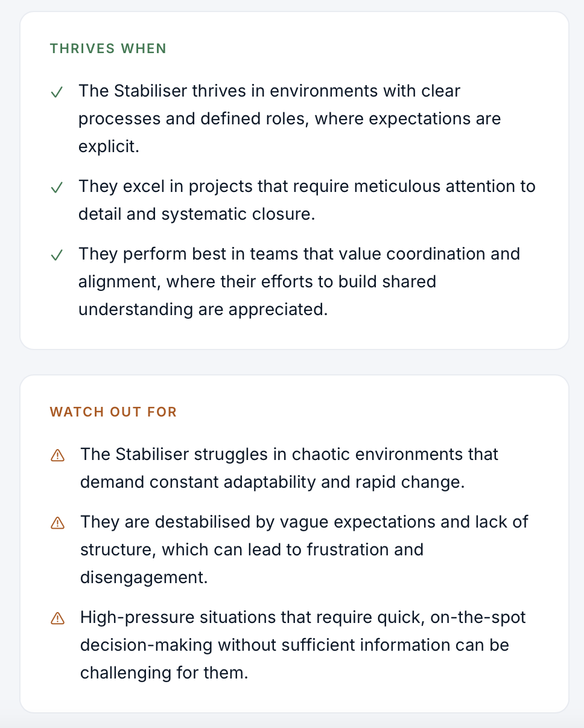This screenshot has height=728, width=584.
Task: Click the checkmark icon beside the clear processes bullet
Action: click(x=57, y=92)
